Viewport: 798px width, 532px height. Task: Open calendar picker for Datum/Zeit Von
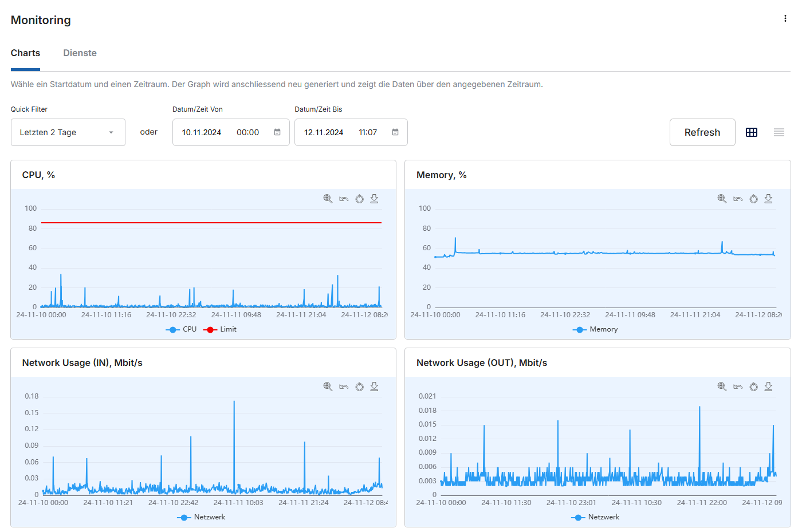(x=277, y=132)
